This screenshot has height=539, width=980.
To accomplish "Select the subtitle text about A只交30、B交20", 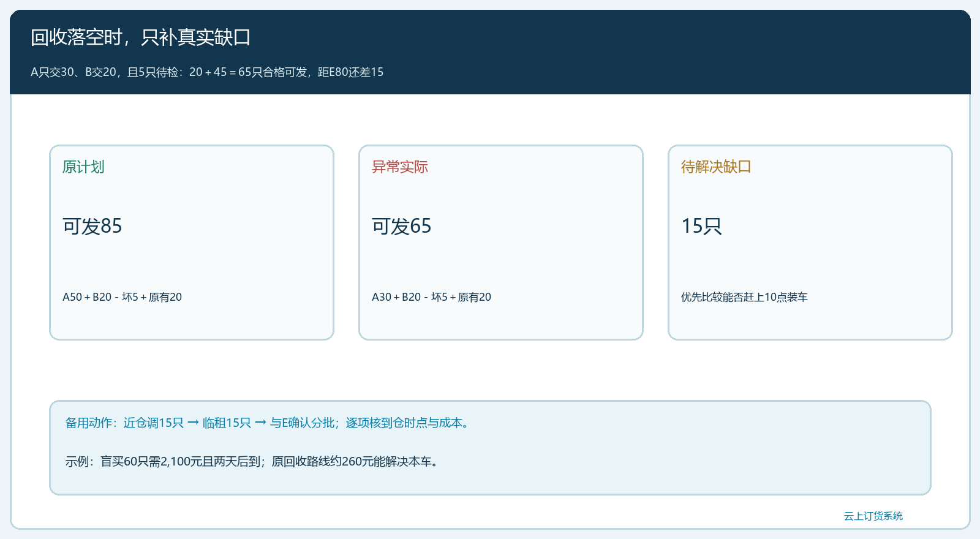I will [207, 72].
